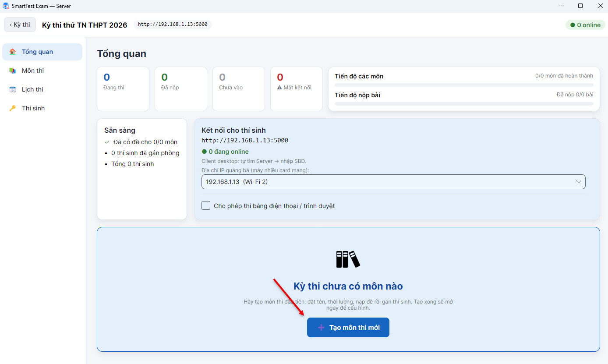Click the SmartTest Exam app icon in title bar

6,6
